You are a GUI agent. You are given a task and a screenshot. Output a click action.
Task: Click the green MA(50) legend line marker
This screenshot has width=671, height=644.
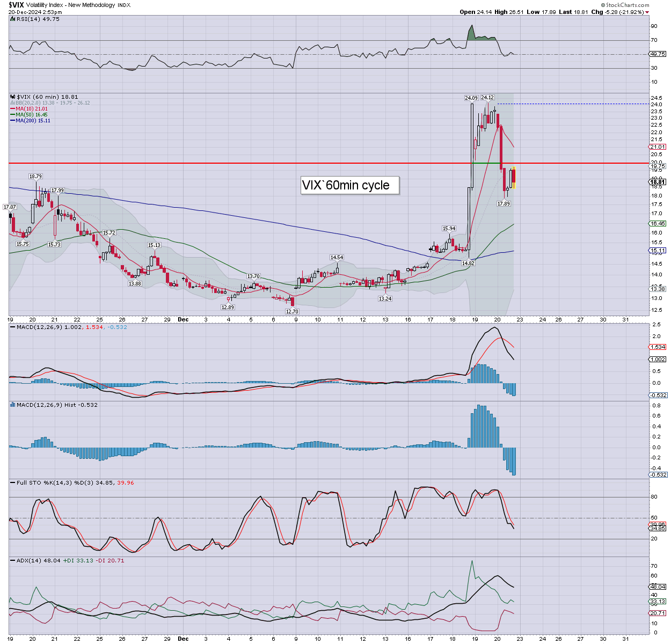pyautogui.click(x=12, y=115)
